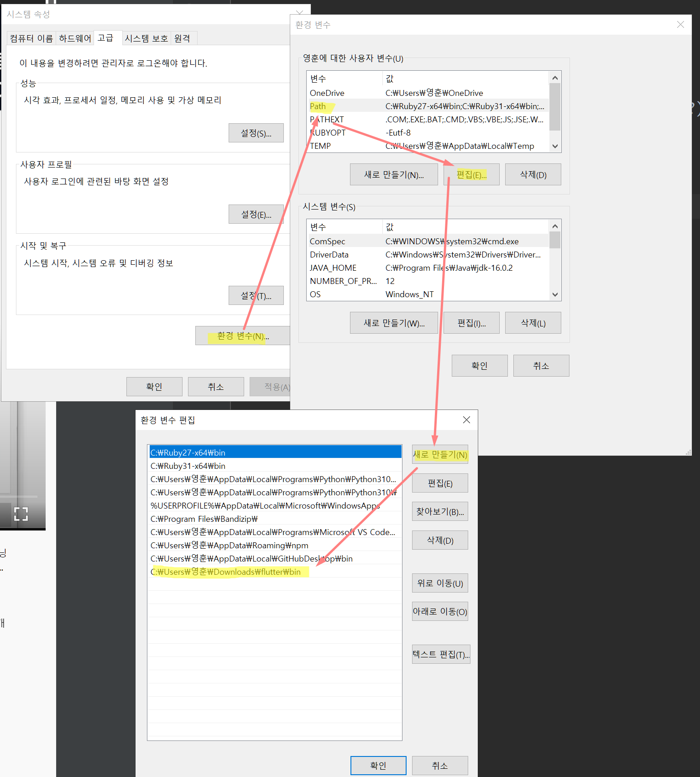This screenshot has width=700, height=777.
Task: Switch to the 하드웨어 tab
Action: pos(75,38)
